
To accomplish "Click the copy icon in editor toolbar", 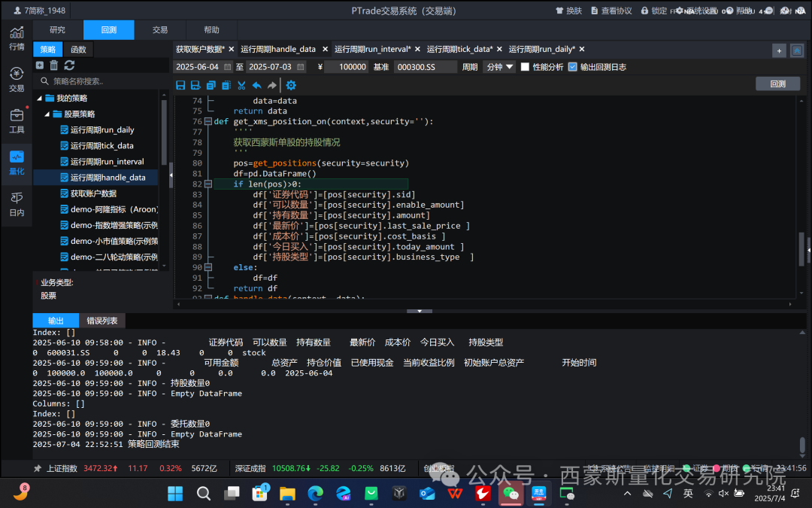I will coord(211,86).
